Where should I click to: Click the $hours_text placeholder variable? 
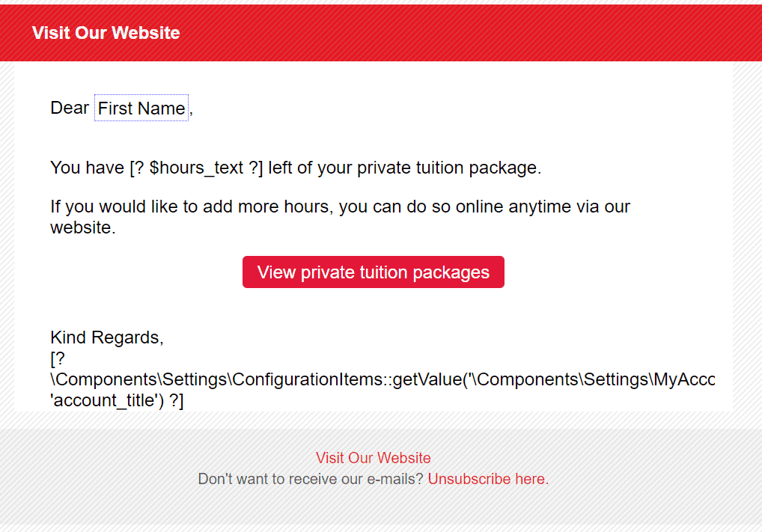click(x=196, y=168)
